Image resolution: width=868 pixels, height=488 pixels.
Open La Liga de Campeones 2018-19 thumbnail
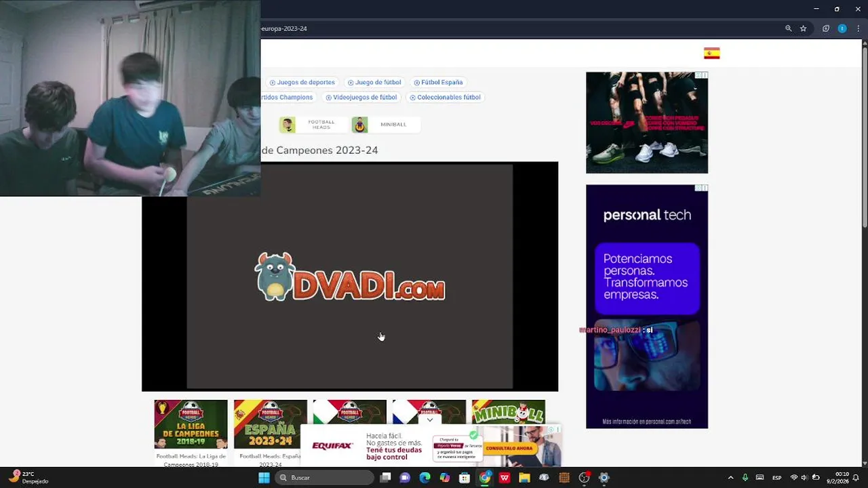click(191, 424)
